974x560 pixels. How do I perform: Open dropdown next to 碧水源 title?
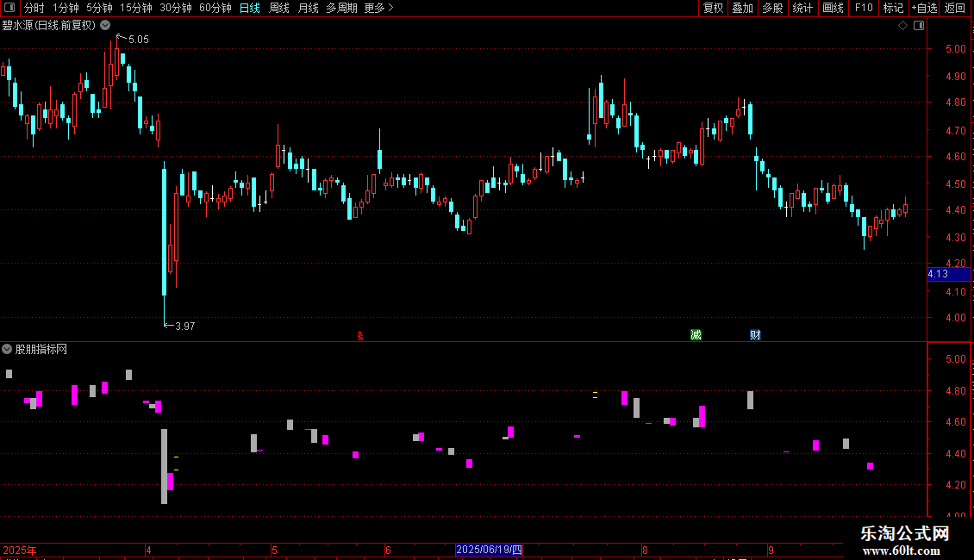point(106,25)
